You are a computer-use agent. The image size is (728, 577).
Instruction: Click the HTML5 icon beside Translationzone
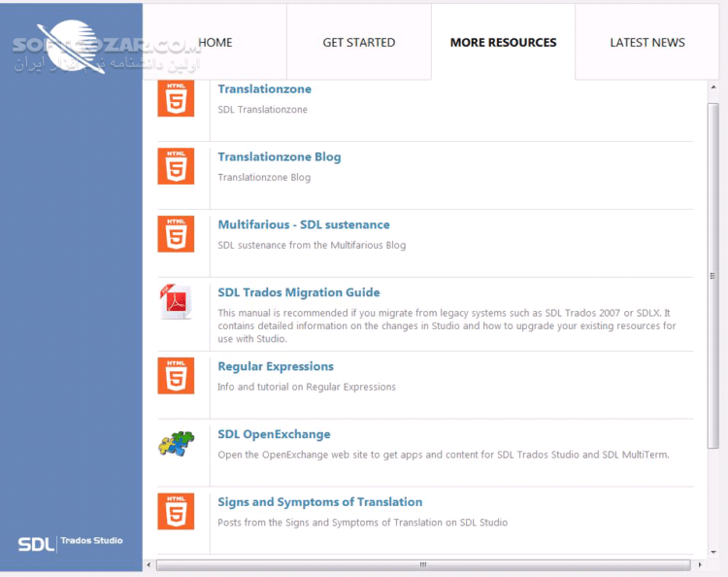tap(176, 98)
